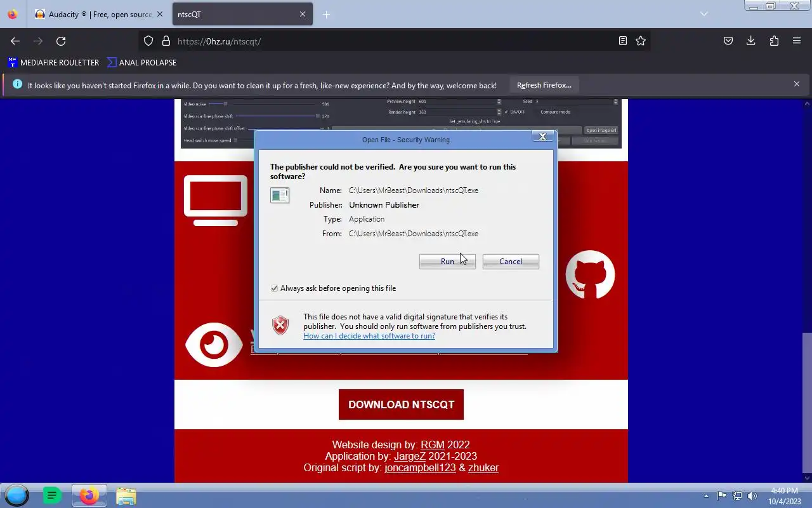Click the Compare mode label
This screenshot has width=812, height=508.
point(555,112)
